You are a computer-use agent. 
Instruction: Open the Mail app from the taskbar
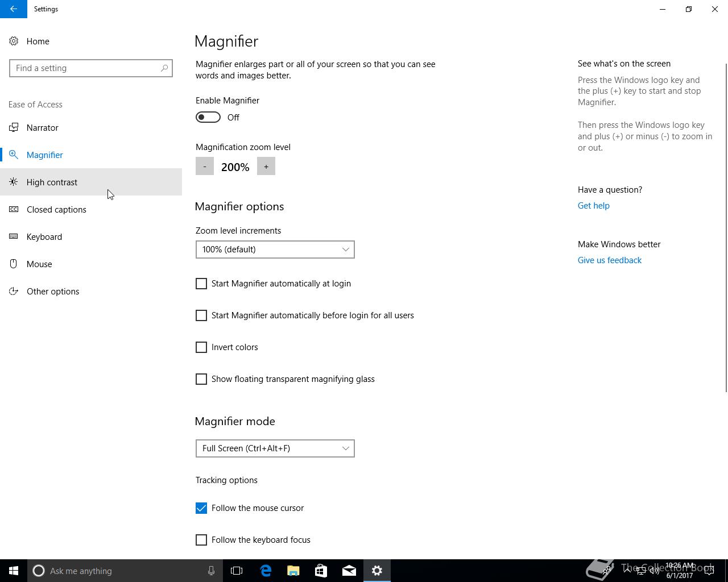coord(349,571)
